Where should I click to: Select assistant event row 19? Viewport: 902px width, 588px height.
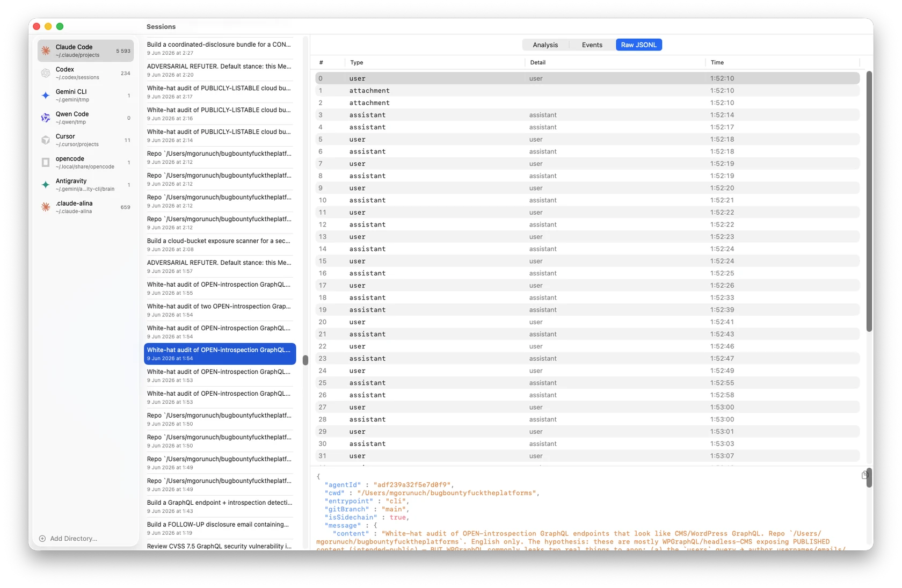point(587,310)
